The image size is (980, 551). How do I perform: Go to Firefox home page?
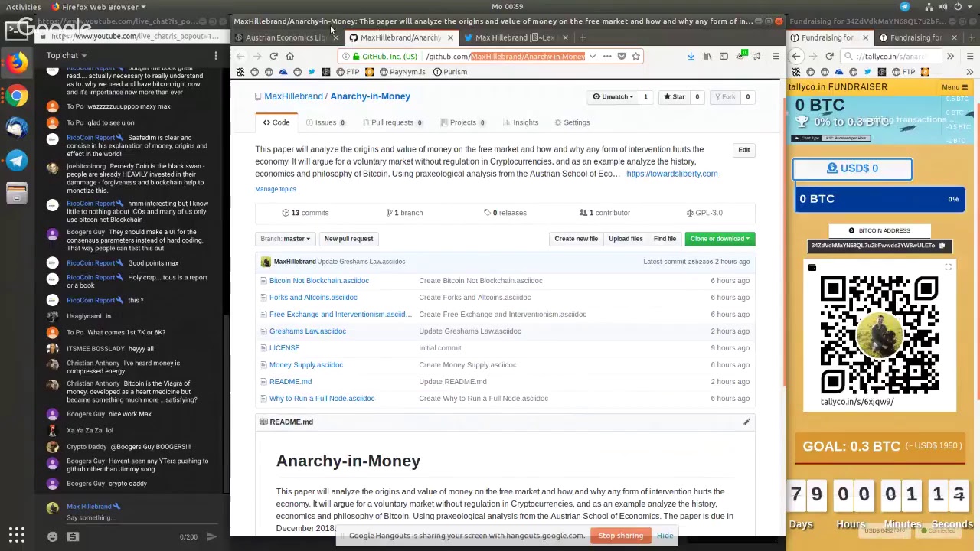point(289,56)
